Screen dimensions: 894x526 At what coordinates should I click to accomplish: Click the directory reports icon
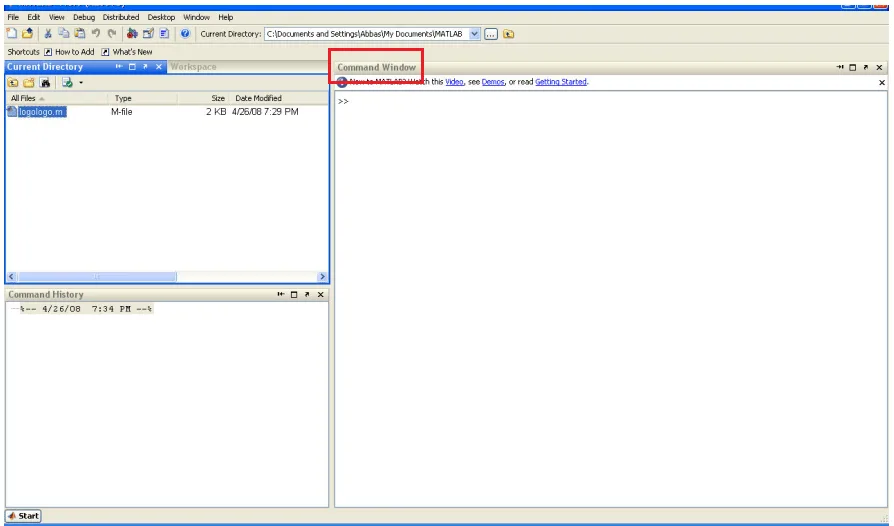(67, 83)
